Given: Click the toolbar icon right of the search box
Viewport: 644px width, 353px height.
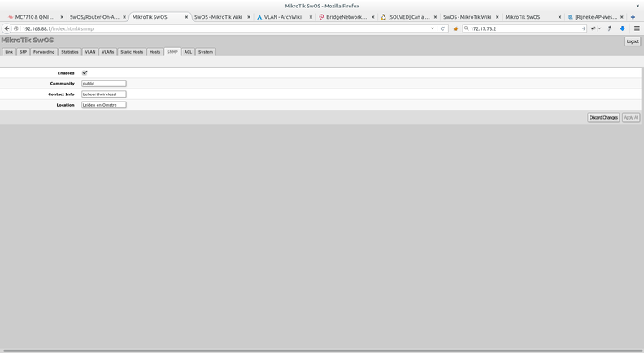Looking at the screenshot, I should [594, 28].
